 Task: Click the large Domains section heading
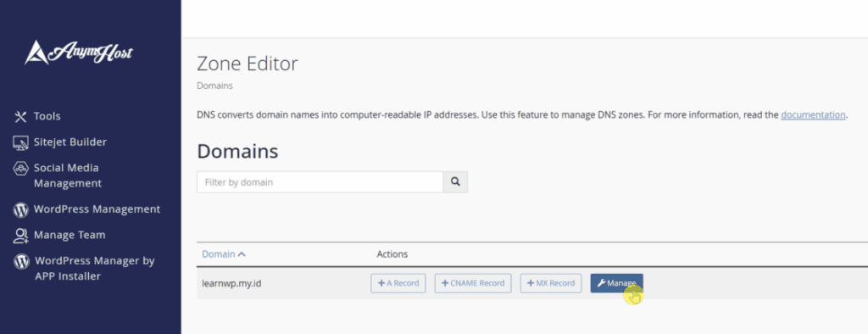click(x=237, y=151)
